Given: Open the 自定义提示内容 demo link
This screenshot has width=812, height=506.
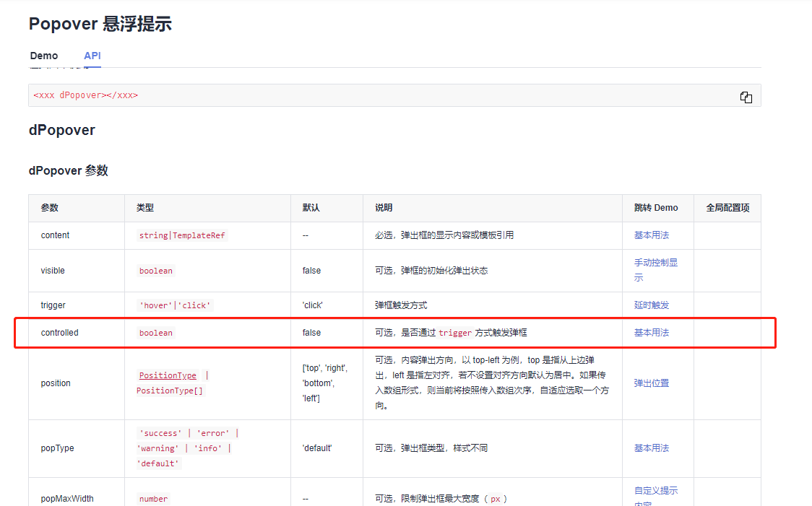Looking at the screenshot, I should tap(655, 492).
